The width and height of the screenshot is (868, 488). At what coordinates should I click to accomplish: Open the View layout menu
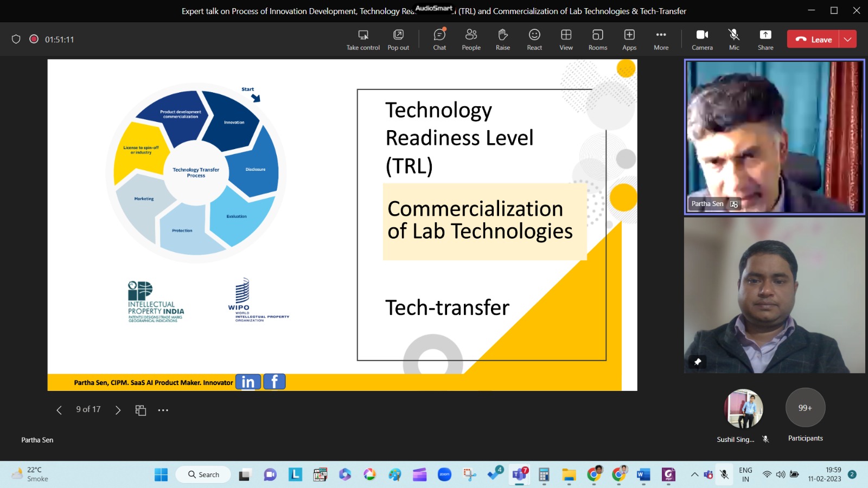pyautogui.click(x=566, y=40)
